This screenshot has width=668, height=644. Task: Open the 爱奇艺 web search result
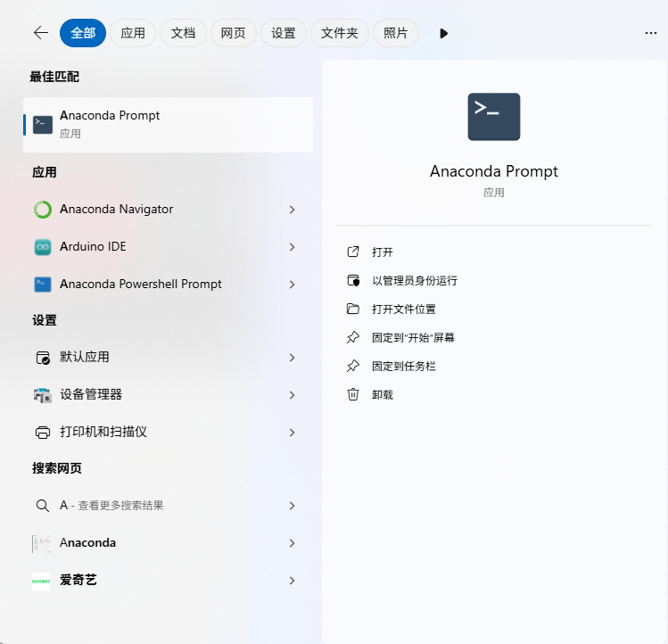click(x=168, y=581)
